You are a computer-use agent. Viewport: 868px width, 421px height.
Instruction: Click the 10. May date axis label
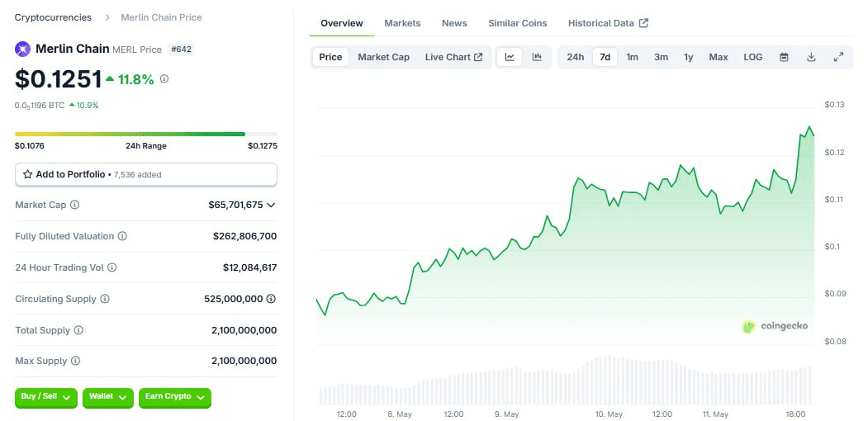609,414
